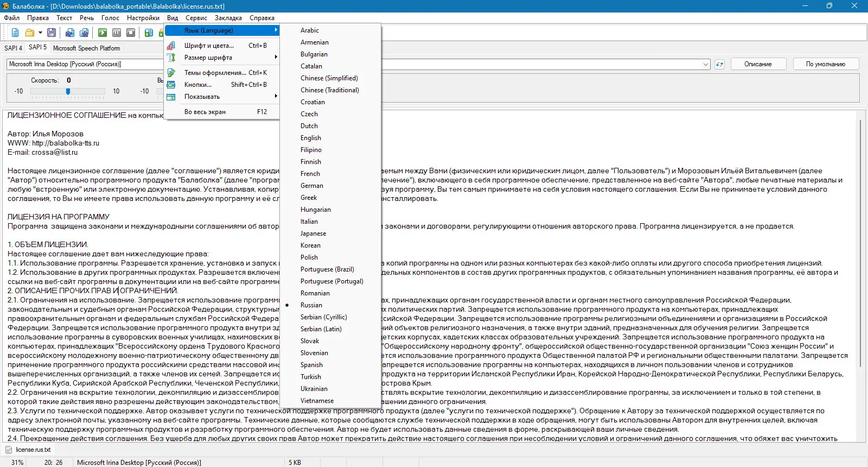Click the icon beside Кнопки

click(171, 85)
